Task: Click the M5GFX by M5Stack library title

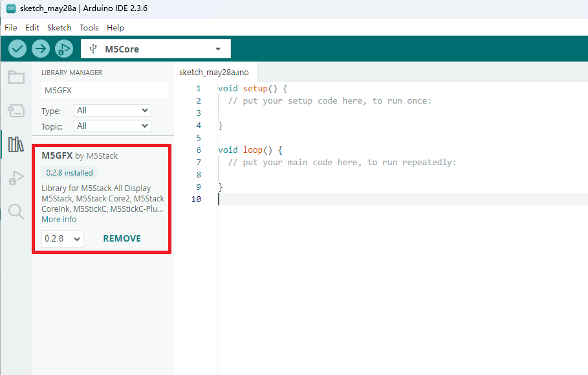Action: (80, 156)
